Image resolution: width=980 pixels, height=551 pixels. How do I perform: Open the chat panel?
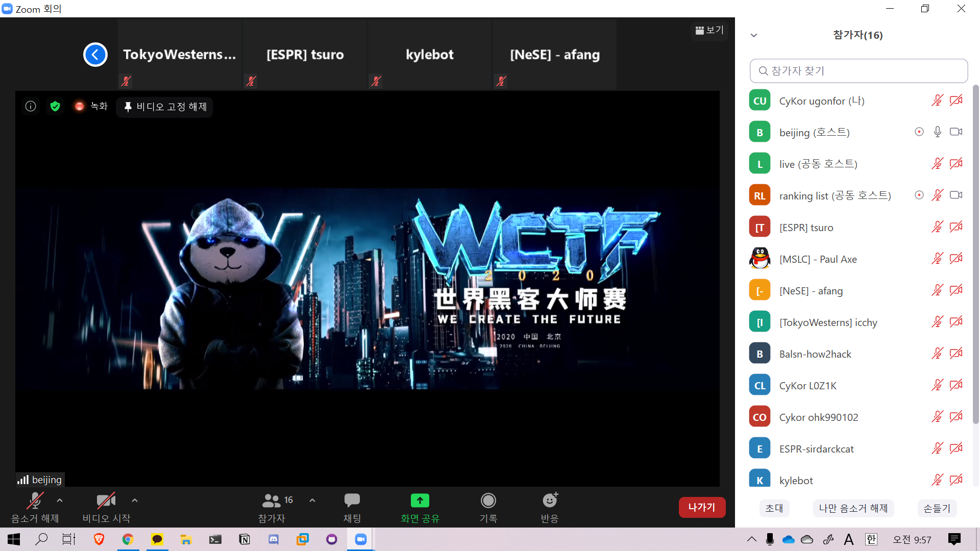352,500
